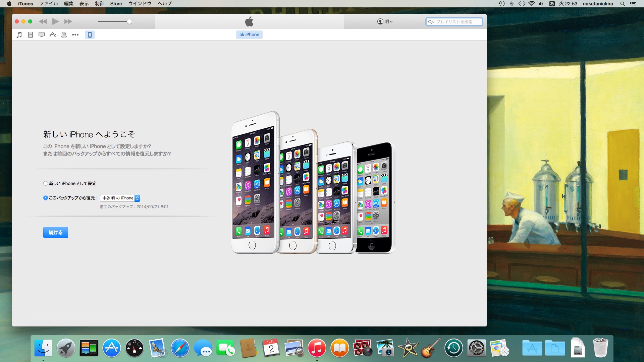Adjust the volume slider
The width and height of the screenshot is (644, 362).
[x=129, y=21]
